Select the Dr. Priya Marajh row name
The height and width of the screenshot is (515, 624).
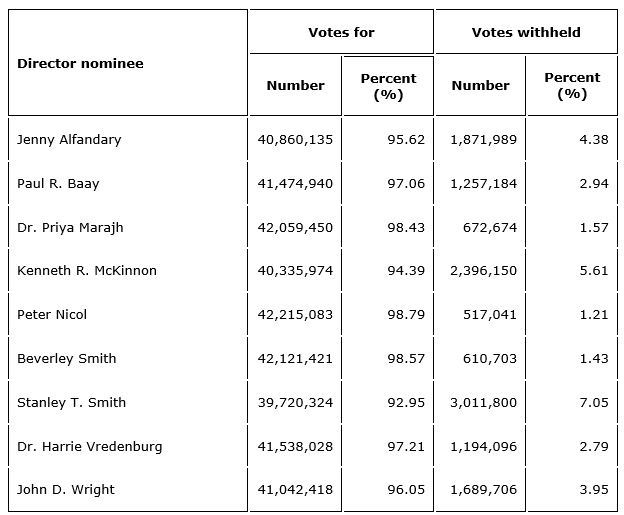pyautogui.click(x=69, y=227)
